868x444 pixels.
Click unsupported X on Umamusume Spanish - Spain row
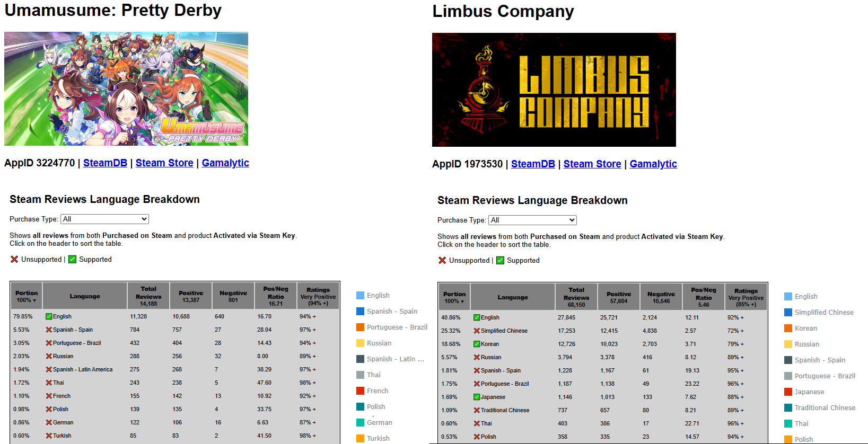[x=49, y=330]
